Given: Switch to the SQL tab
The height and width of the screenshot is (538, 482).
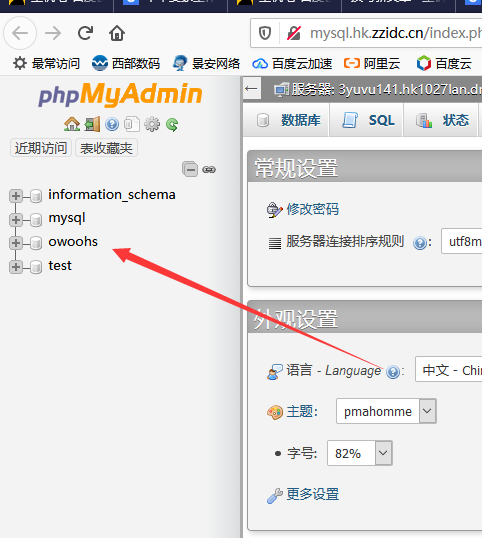Looking at the screenshot, I should click(368, 120).
